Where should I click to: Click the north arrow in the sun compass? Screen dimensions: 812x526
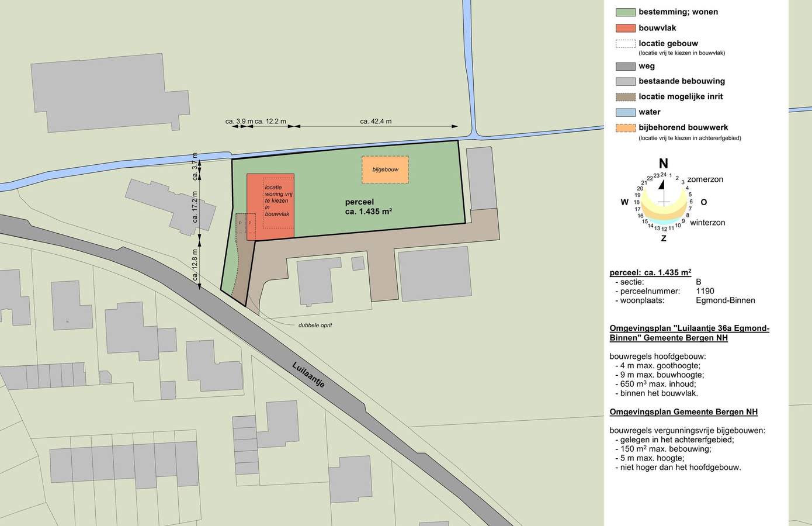pyautogui.click(x=662, y=185)
